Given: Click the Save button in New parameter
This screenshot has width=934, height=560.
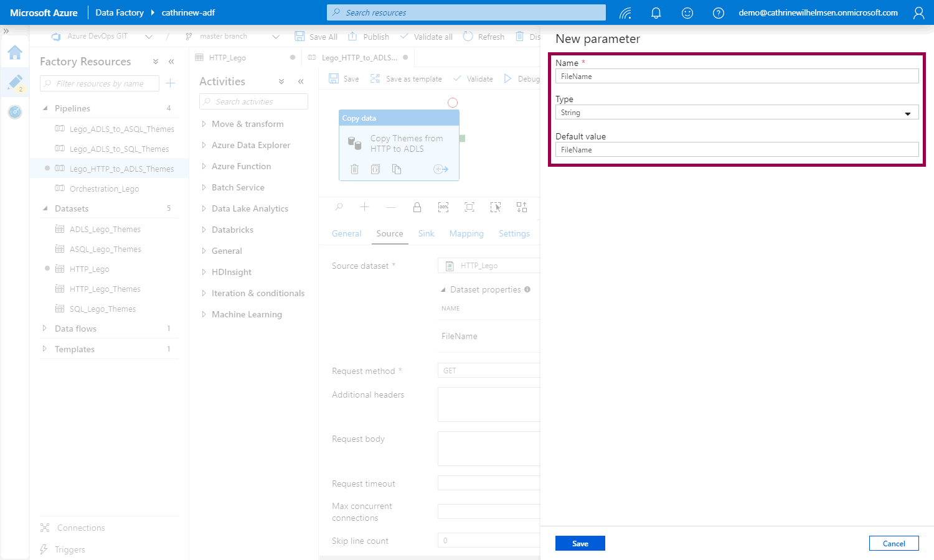Looking at the screenshot, I should point(580,543).
